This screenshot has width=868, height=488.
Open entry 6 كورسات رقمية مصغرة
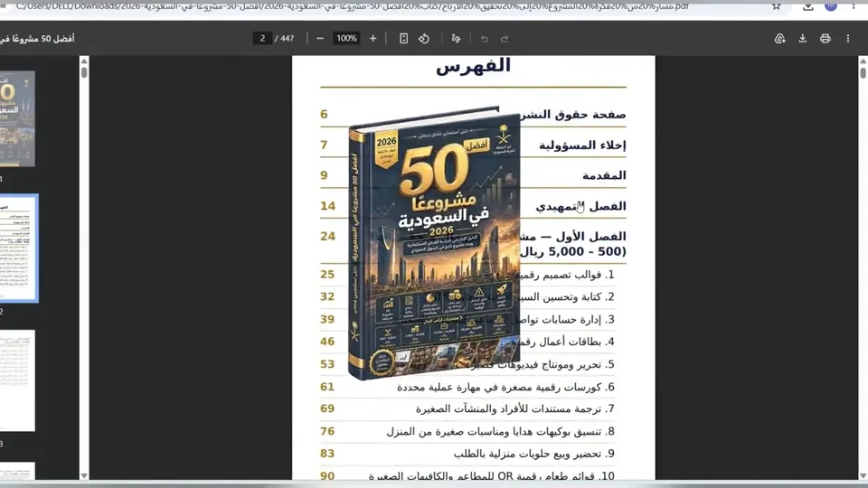click(505, 388)
